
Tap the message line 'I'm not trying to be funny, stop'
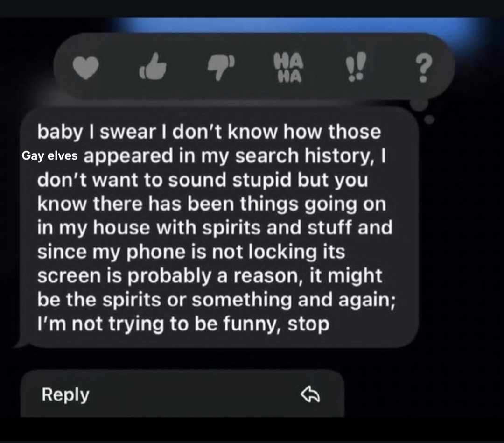183,324
